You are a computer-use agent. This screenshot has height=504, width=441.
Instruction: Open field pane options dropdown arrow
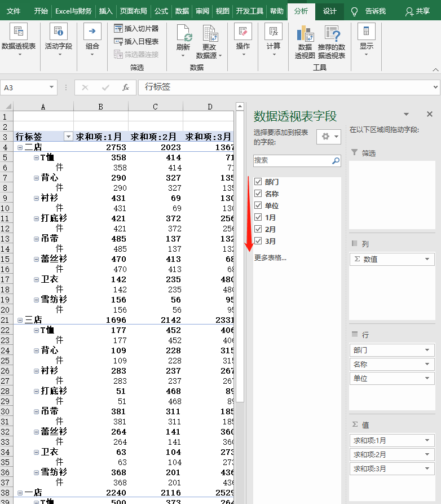point(406,114)
